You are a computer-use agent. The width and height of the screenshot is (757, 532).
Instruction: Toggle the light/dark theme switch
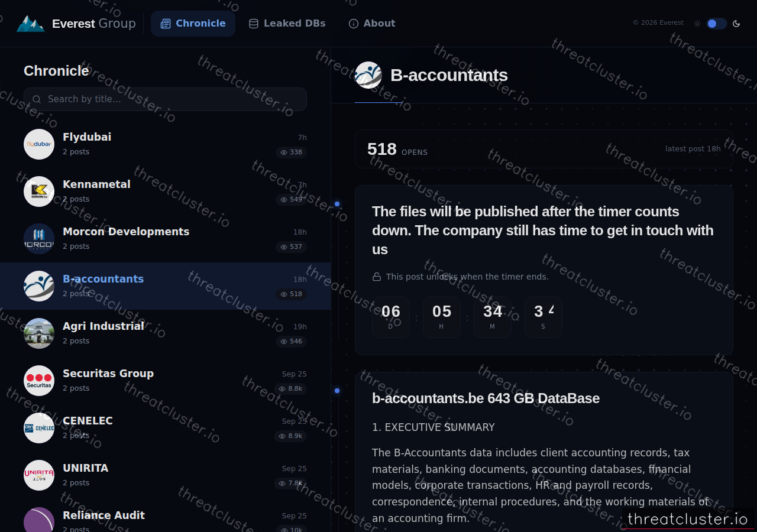pyautogui.click(x=716, y=24)
